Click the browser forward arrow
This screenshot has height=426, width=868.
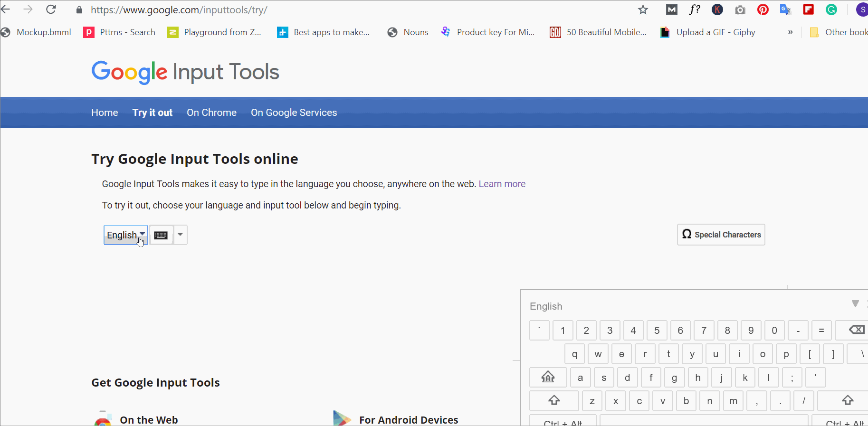tap(28, 9)
